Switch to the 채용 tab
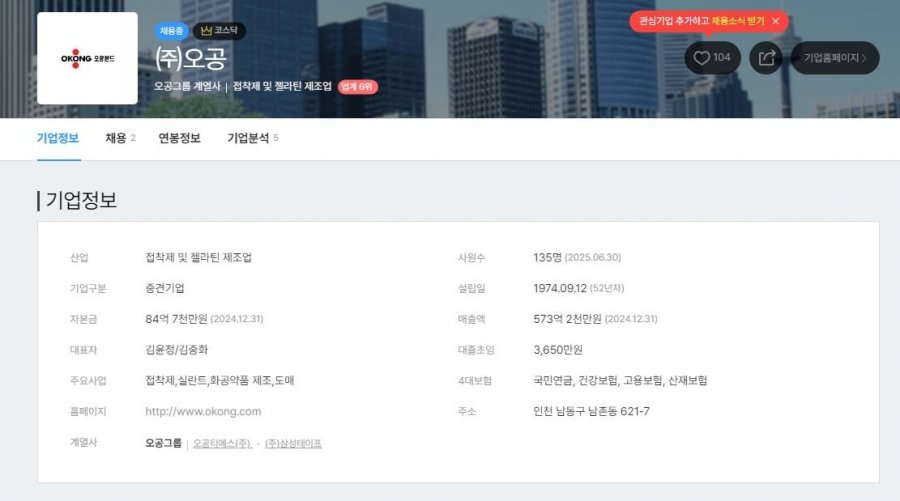 coord(119,138)
